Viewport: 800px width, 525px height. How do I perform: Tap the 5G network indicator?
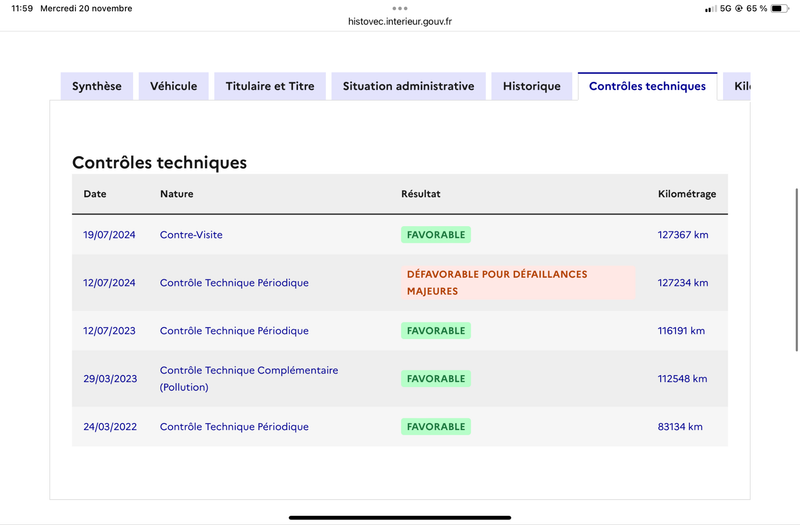coord(726,8)
